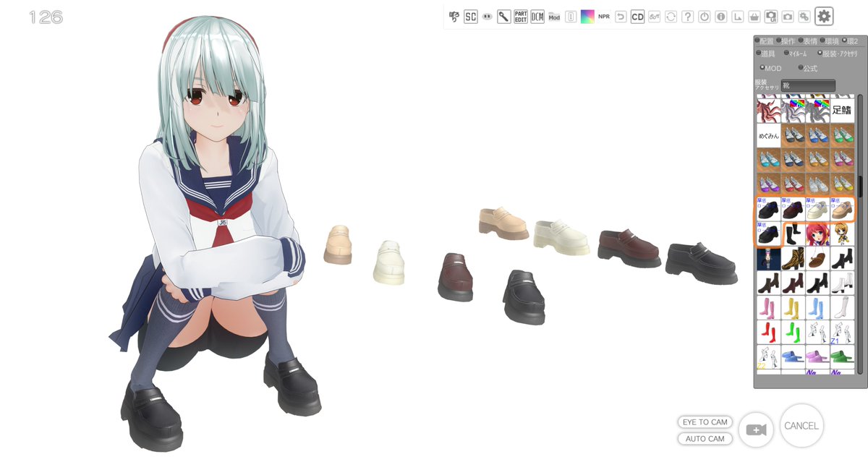
Task: Select the 環境 radio tab
Action: click(x=829, y=41)
